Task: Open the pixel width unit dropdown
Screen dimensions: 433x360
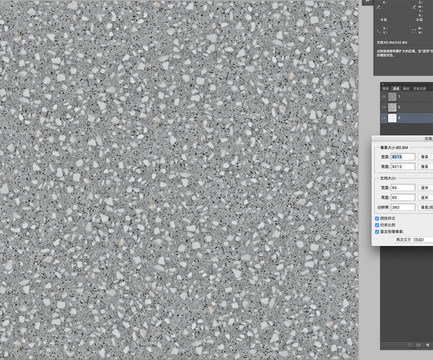Action: [426, 157]
